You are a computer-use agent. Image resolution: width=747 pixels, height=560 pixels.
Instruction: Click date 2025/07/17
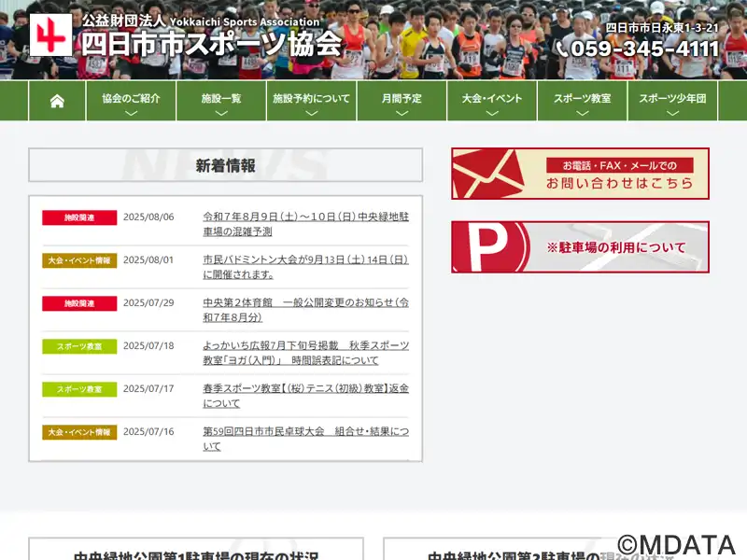click(x=148, y=388)
